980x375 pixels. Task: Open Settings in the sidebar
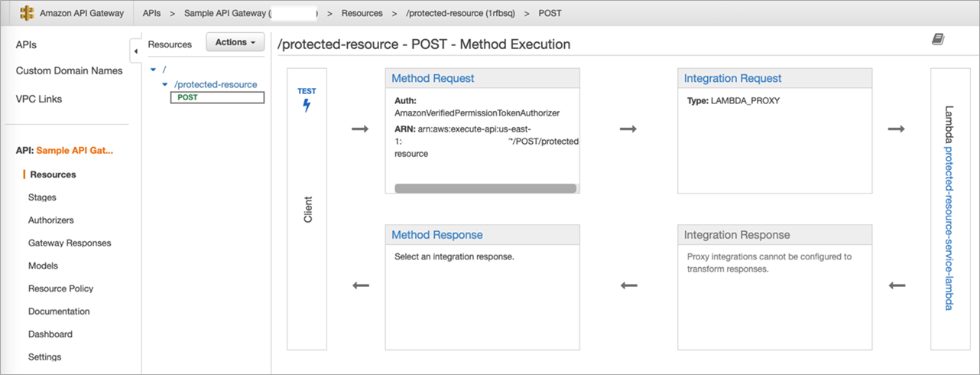click(45, 357)
